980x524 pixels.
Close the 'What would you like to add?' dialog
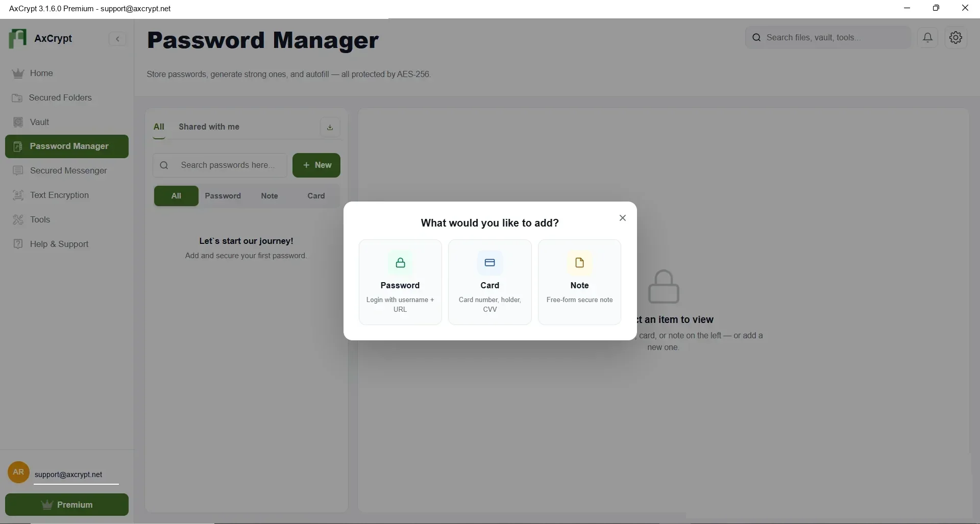[623, 218]
